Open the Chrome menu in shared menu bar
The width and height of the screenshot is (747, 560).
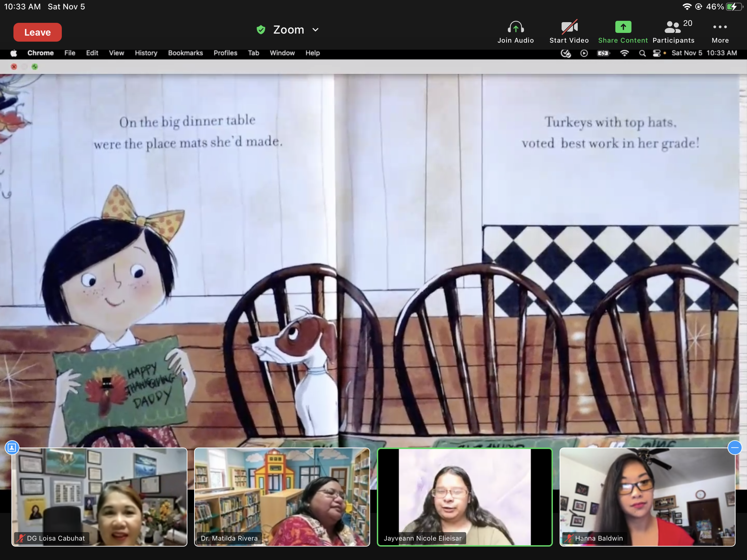click(41, 53)
